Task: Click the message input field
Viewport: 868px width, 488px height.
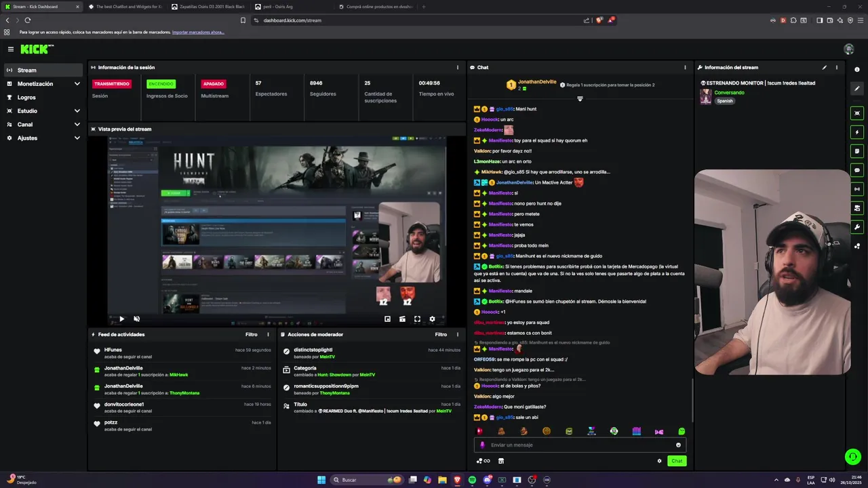Action: (580, 445)
